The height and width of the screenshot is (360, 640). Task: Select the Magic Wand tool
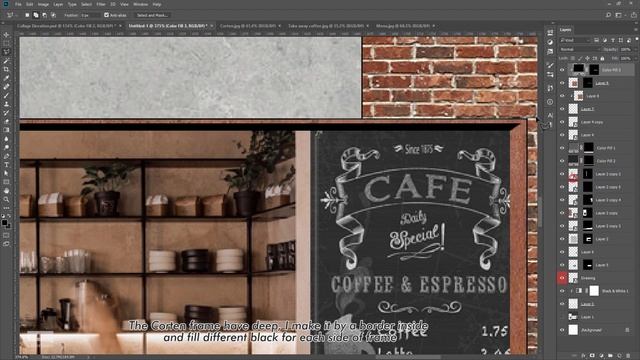tap(6, 61)
